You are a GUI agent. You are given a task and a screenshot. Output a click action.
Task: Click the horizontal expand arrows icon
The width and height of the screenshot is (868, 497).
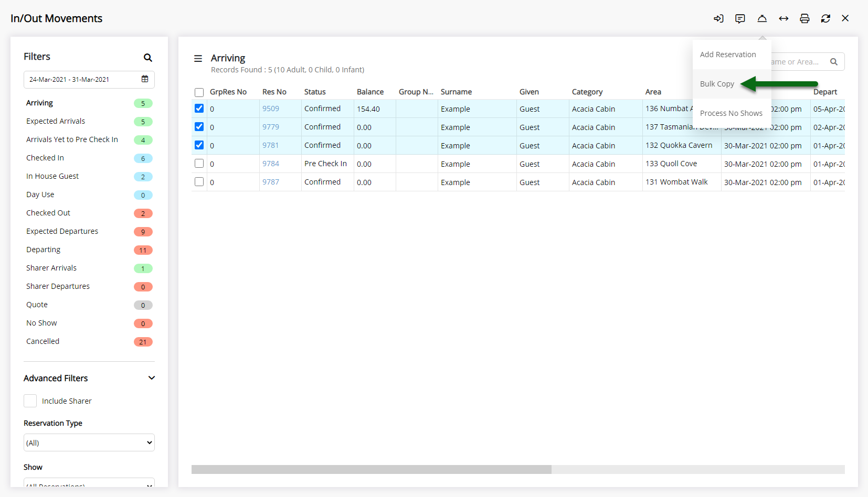tap(784, 18)
